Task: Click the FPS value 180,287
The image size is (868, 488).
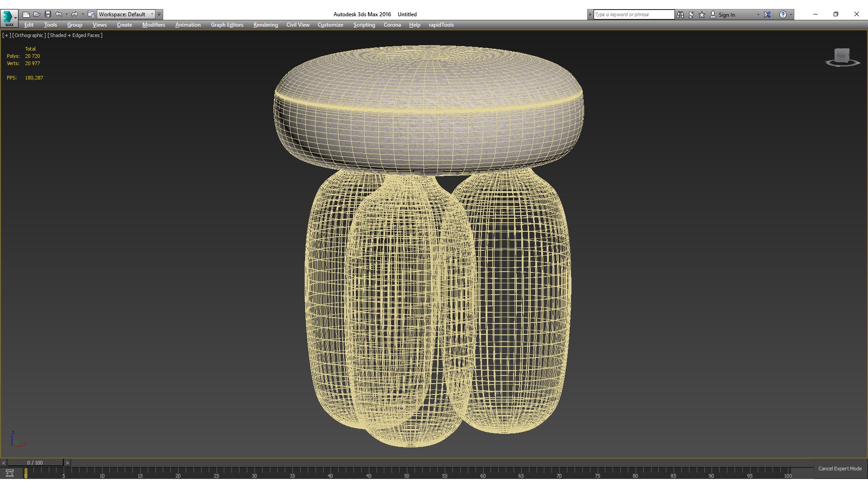Action: point(34,78)
